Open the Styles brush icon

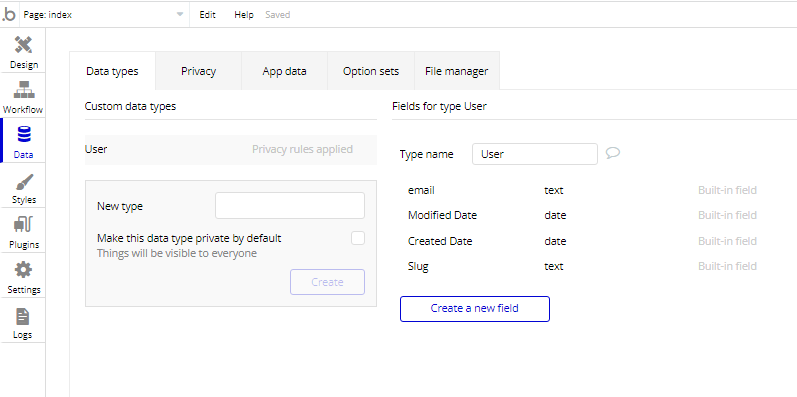pyautogui.click(x=23, y=180)
